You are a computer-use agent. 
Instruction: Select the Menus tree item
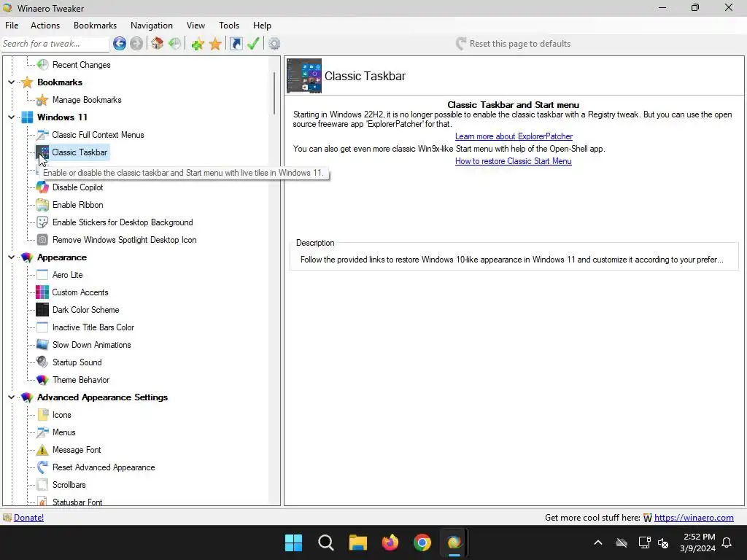[x=64, y=432]
